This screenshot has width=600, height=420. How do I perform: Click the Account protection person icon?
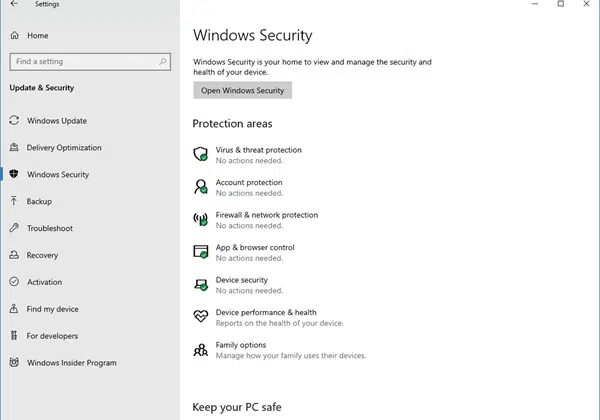pos(201,187)
